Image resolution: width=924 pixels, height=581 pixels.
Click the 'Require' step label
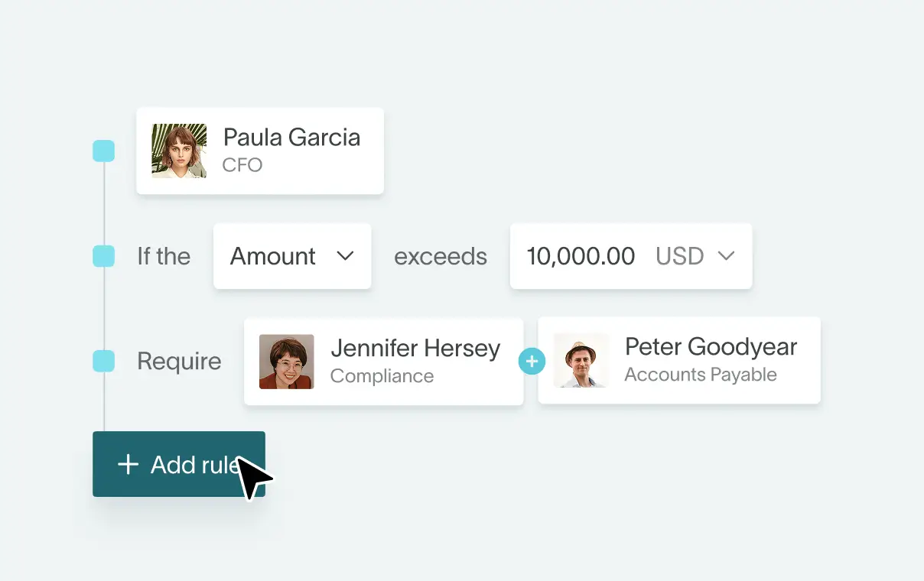(x=179, y=361)
